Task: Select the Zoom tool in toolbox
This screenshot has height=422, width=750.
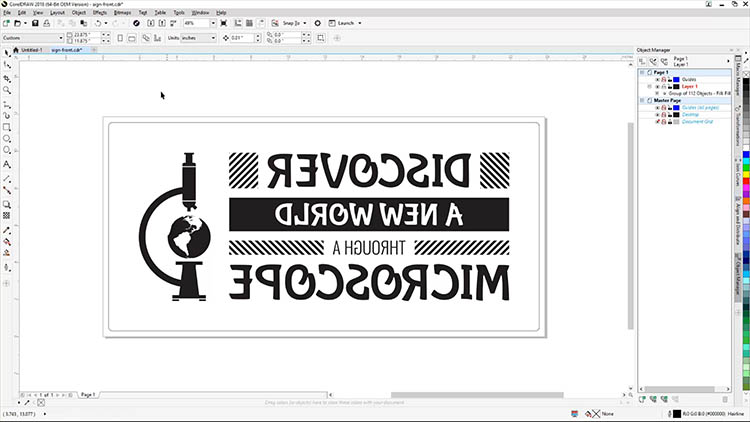Action: 7,90
